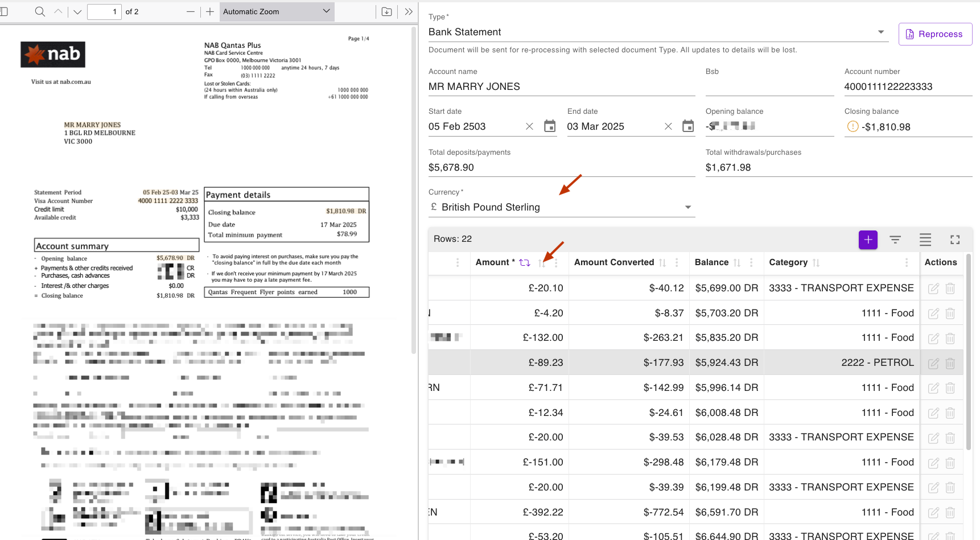Sort by the Category column
980x540 pixels.
(816, 262)
